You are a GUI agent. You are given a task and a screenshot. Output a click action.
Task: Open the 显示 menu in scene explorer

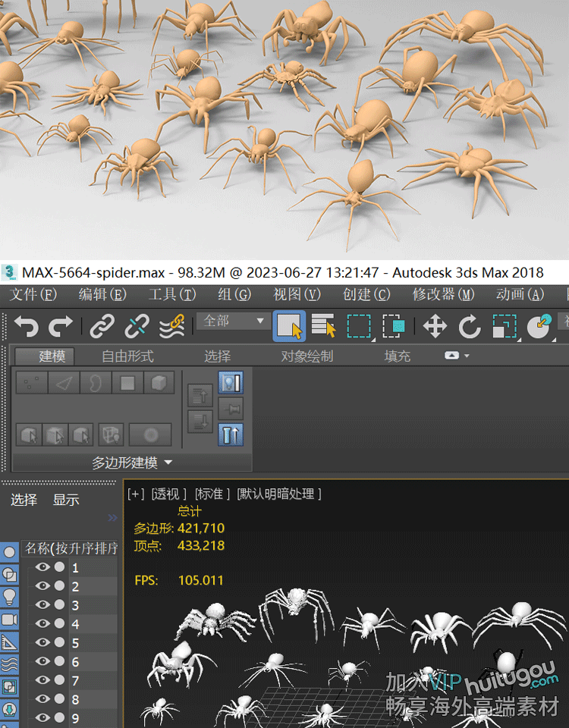click(x=66, y=500)
